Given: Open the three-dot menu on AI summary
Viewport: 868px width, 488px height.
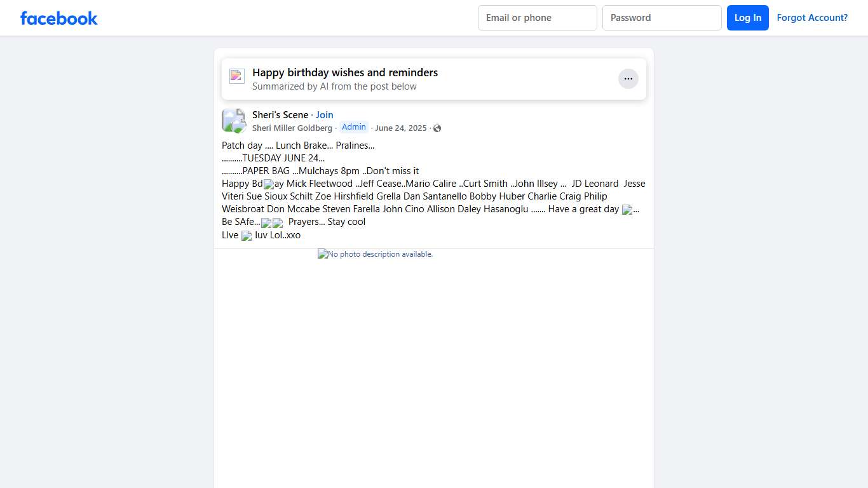Looking at the screenshot, I should 628,79.
